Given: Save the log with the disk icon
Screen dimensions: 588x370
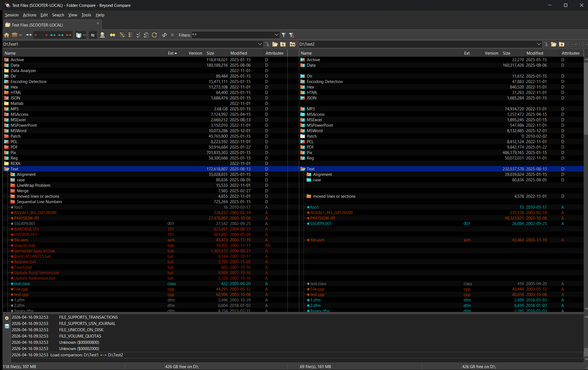Looking at the screenshot, I should (x=7, y=326).
